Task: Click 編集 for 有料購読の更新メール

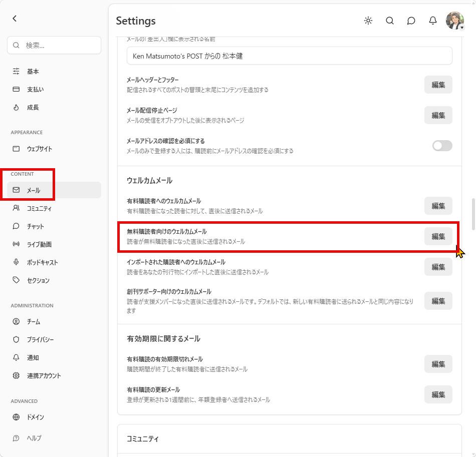Action: pyautogui.click(x=438, y=394)
